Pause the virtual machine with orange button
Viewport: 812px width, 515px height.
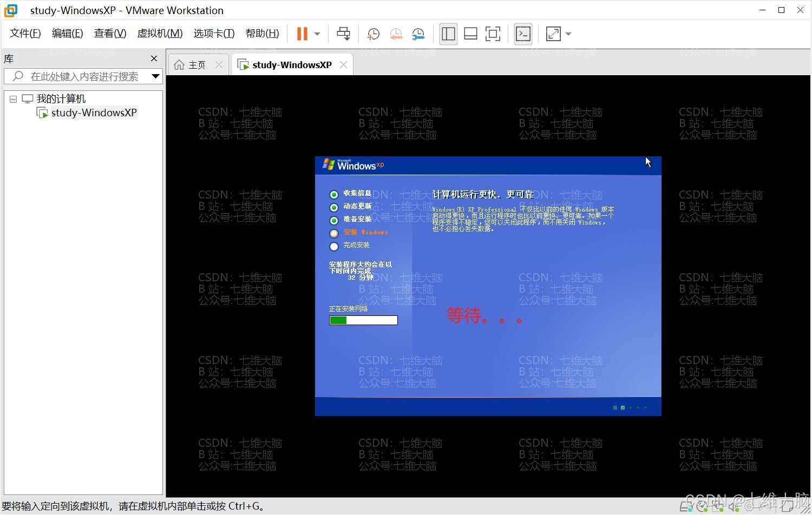click(x=302, y=34)
